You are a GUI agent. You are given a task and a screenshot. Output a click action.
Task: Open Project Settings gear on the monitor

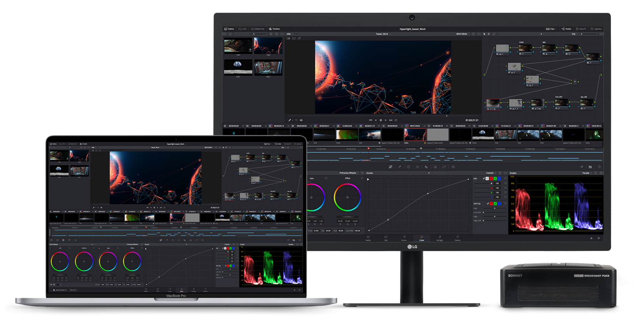598,238
